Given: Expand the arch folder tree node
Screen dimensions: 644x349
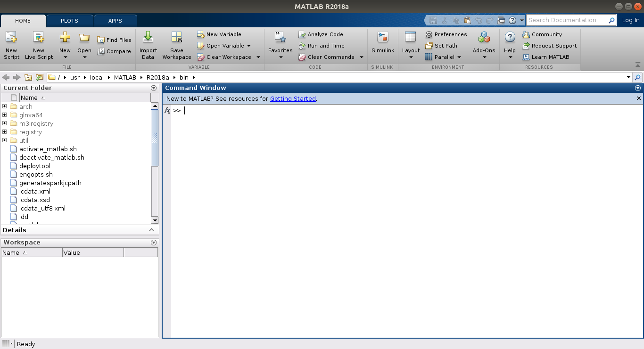Looking at the screenshot, I should pos(5,106).
